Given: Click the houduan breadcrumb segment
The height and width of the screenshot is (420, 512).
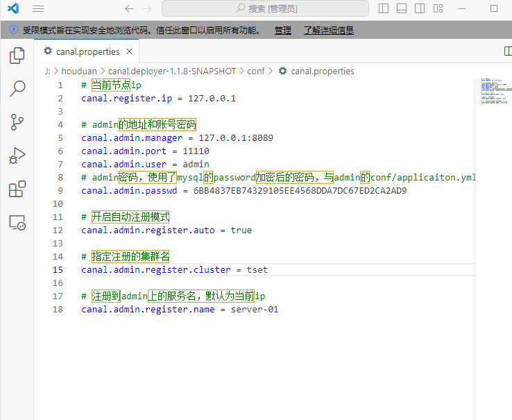Looking at the screenshot, I should point(79,72).
